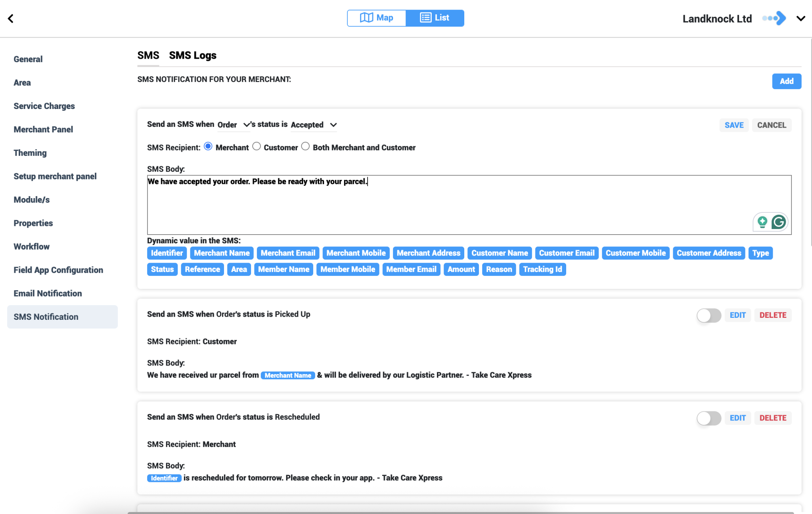Viewport: 812px width, 514px height.
Task: Click the green lightbulb suggestion icon
Action: click(x=762, y=222)
